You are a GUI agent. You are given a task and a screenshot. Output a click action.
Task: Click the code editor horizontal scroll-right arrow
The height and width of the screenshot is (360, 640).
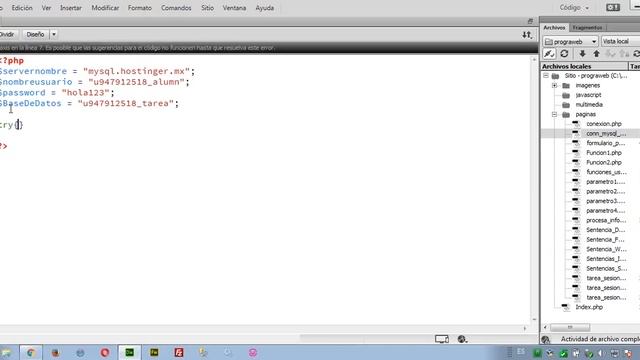pos(525,328)
